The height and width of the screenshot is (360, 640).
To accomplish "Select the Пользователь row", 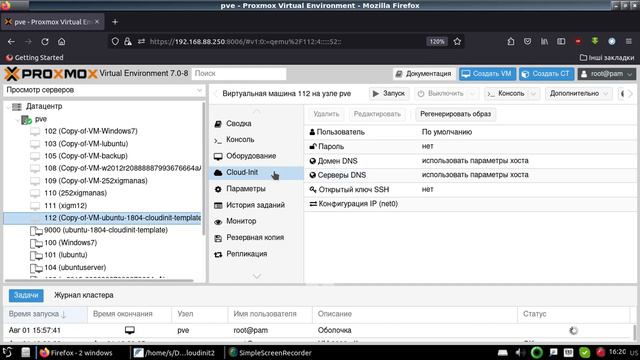I will pyautogui.click(x=471, y=132).
